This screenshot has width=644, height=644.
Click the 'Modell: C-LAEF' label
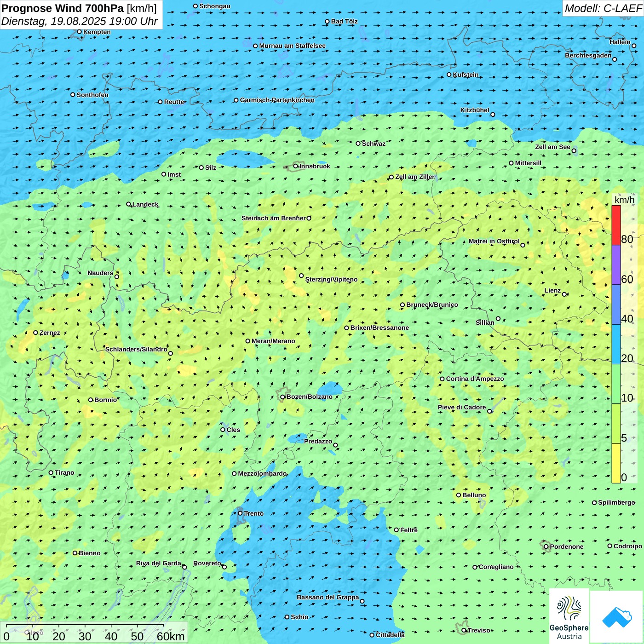pyautogui.click(x=603, y=8)
